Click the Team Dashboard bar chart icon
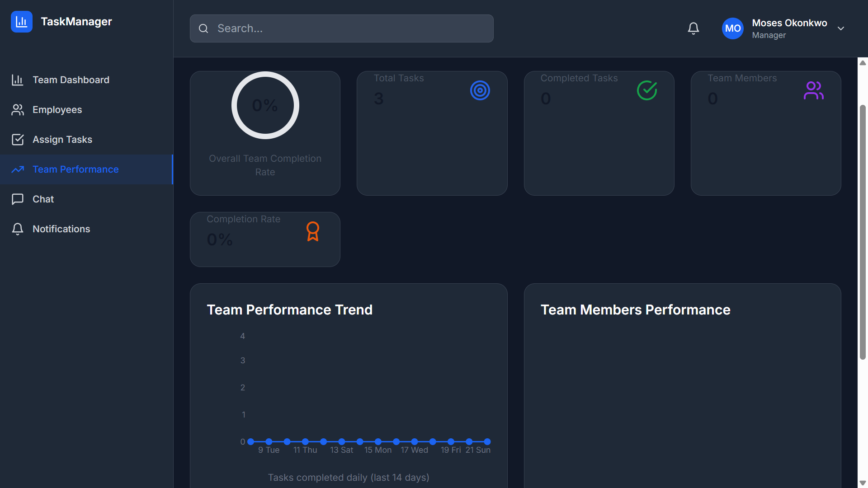This screenshot has width=868, height=488. (x=18, y=80)
